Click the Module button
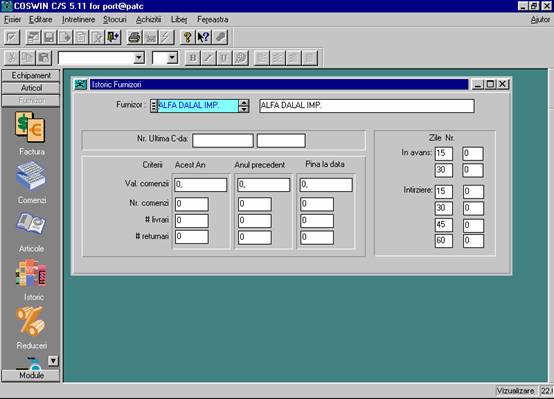554x399 pixels. coord(31,375)
